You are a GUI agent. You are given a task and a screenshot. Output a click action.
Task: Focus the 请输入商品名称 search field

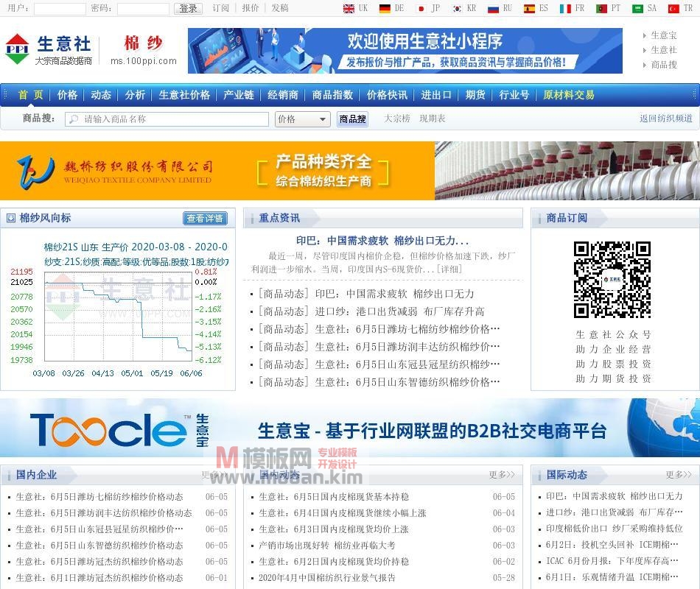click(x=167, y=119)
